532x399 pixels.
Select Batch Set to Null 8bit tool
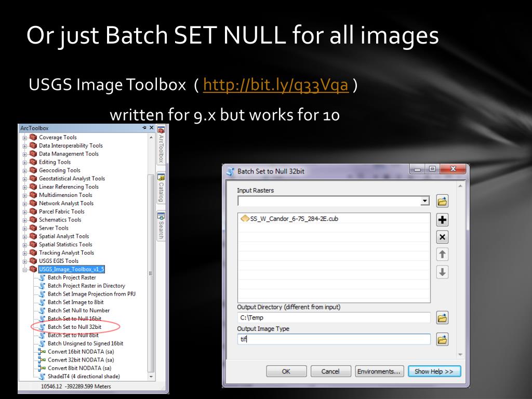click(73, 335)
